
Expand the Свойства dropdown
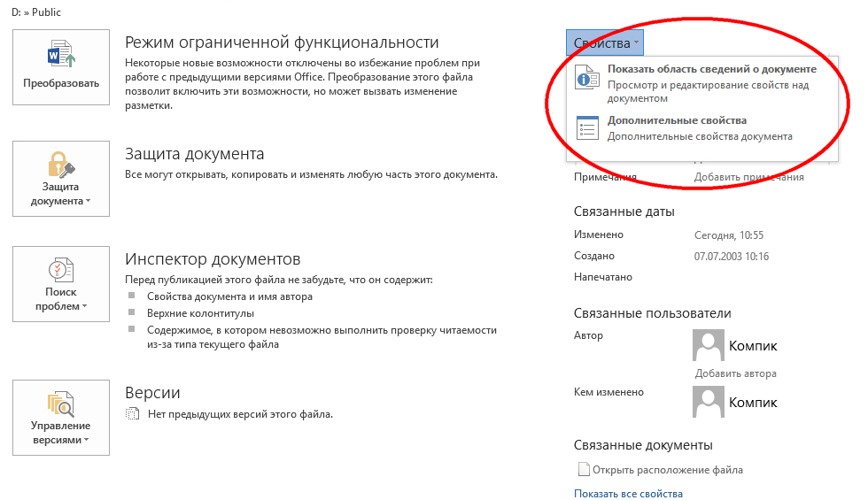point(606,43)
